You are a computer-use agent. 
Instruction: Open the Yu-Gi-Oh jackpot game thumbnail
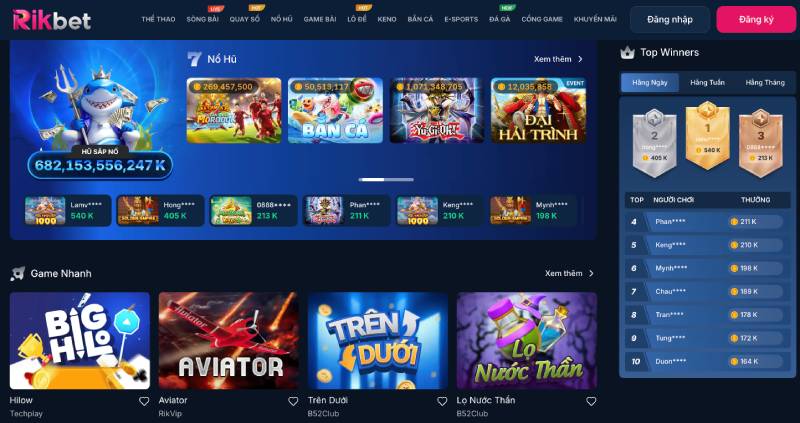click(x=437, y=110)
